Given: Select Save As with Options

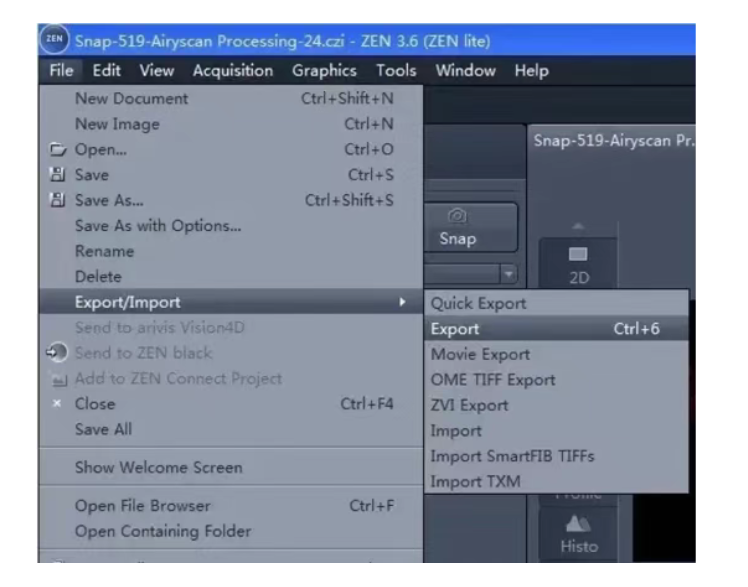Looking at the screenshot, I should coord(158,226).
